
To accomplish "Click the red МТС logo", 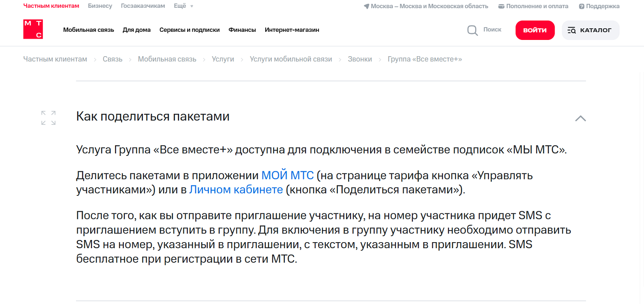I will tap(33, 29).
